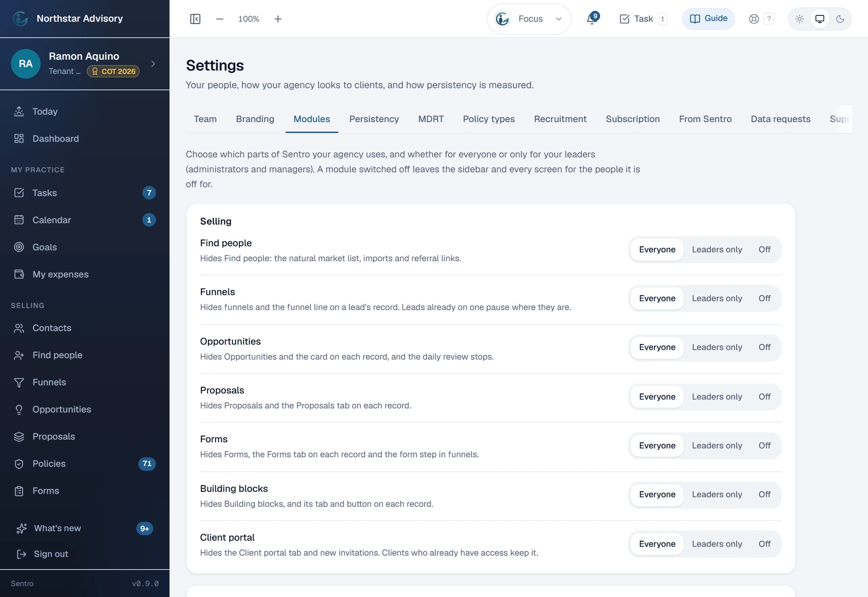Open Today in the sidebar

[x=84, y=112]
